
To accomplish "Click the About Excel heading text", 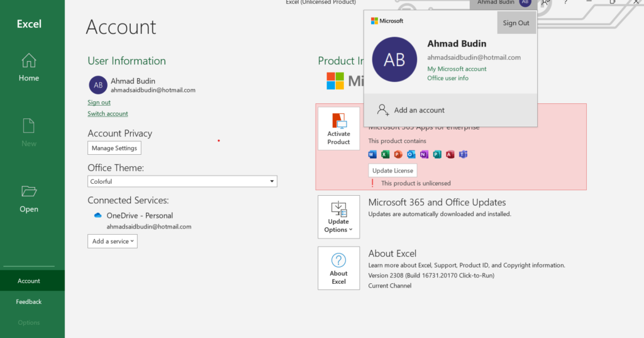I will coord(392,254).
